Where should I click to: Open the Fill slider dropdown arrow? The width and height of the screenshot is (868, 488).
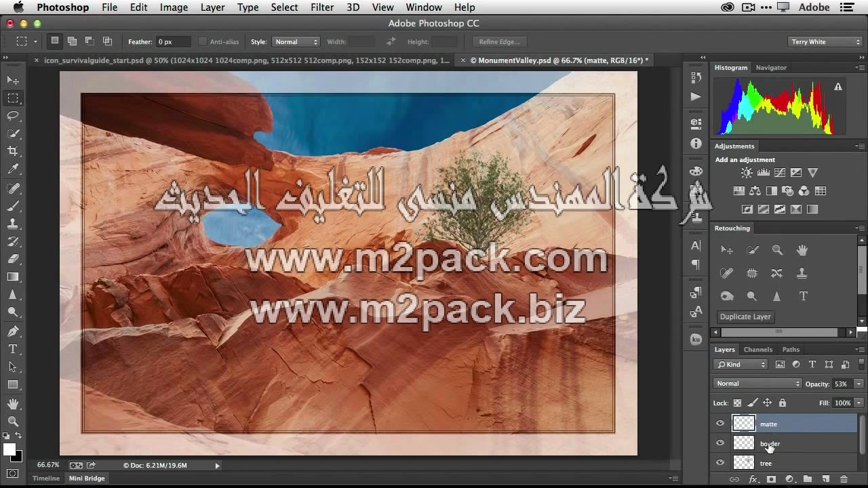tap(859, 403)
